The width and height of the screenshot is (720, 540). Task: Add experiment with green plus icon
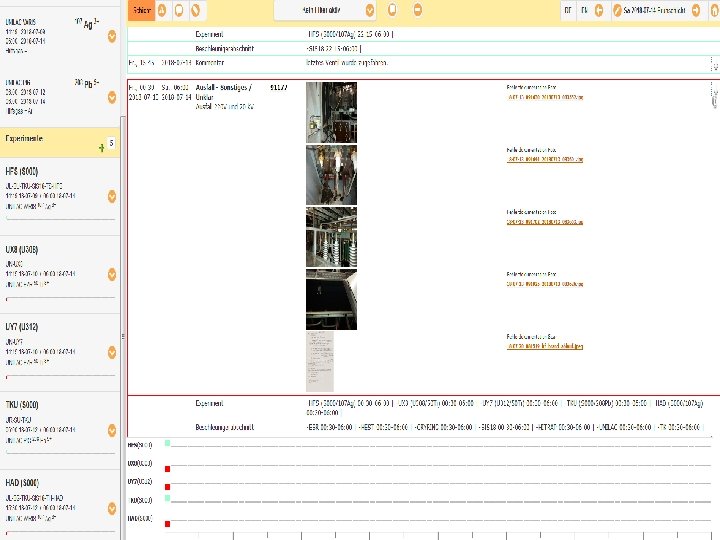click(101, 148)
